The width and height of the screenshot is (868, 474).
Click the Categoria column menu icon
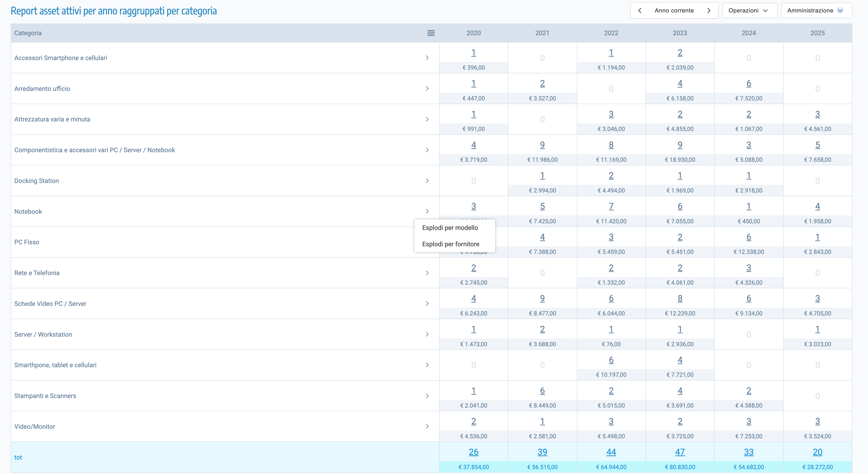tap(431, 33)
